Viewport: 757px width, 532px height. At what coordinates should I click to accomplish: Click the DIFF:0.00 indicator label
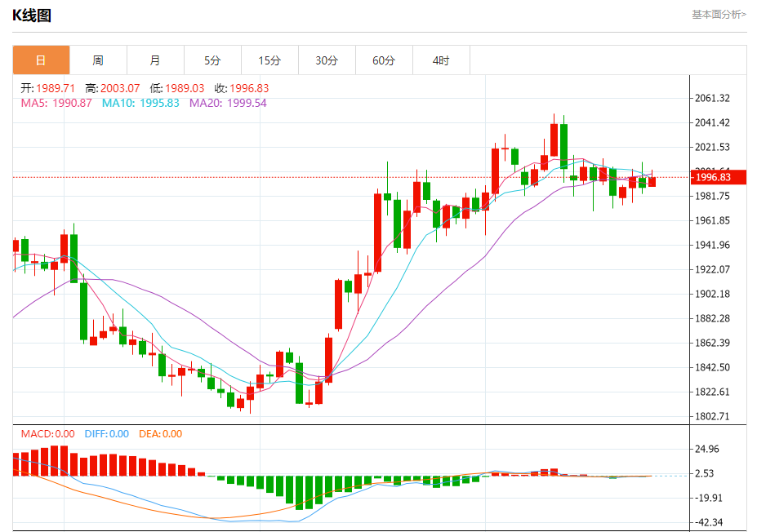(x=107, y=433)
